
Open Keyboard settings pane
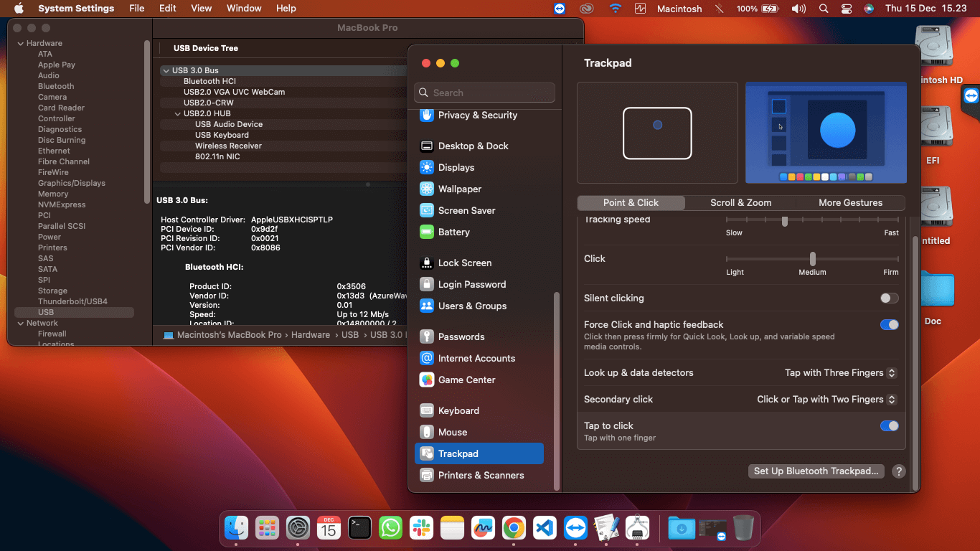click(479, 410)
